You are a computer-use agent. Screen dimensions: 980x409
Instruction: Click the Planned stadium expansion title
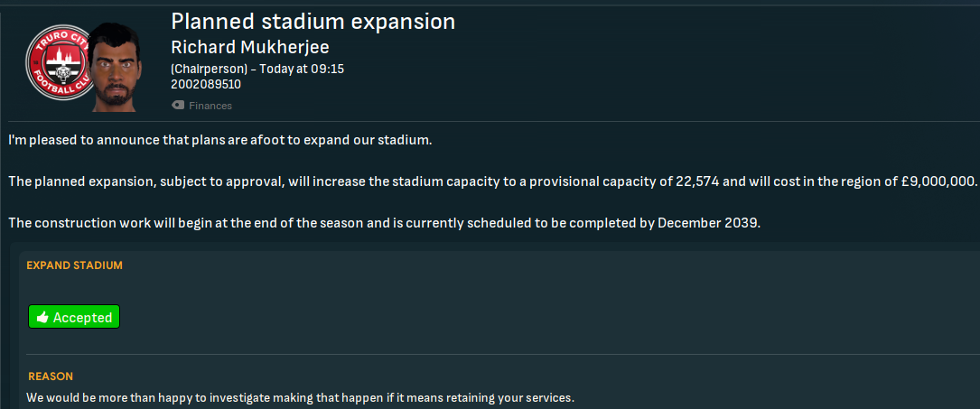click(313, 21)
